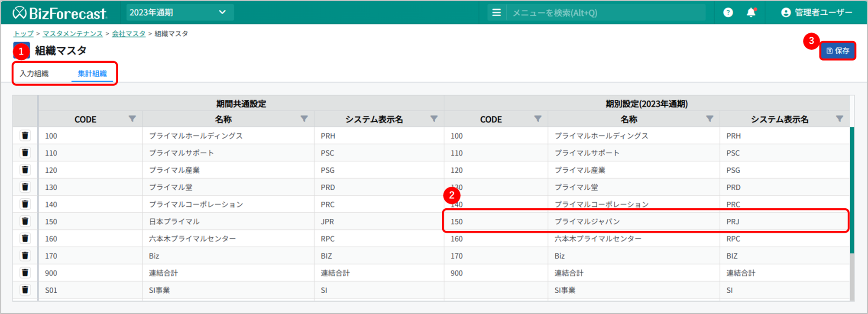Open filter for left 名称 column
The width and height of the screenshot is (868, 314).
tap(304, 119)
